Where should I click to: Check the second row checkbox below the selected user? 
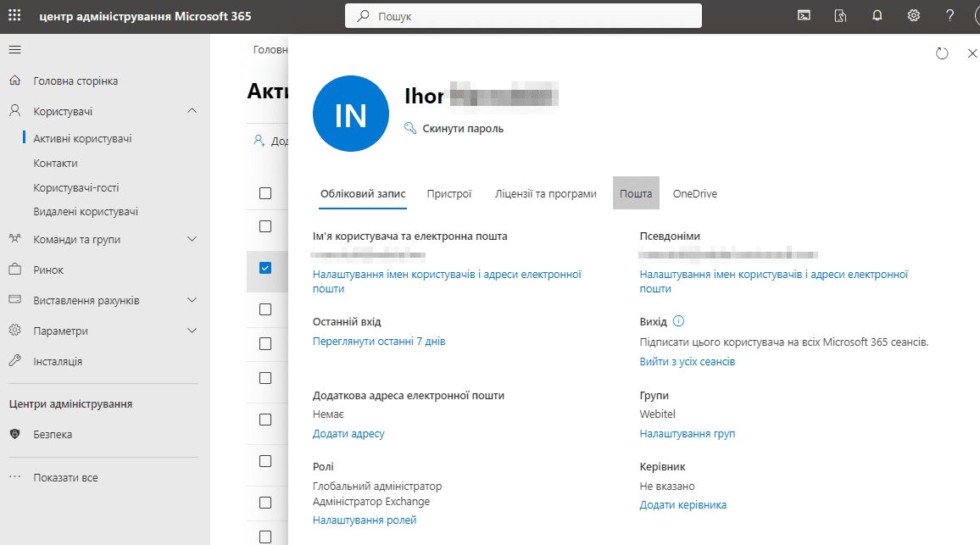pyautogui.click(x=265, y=344)
